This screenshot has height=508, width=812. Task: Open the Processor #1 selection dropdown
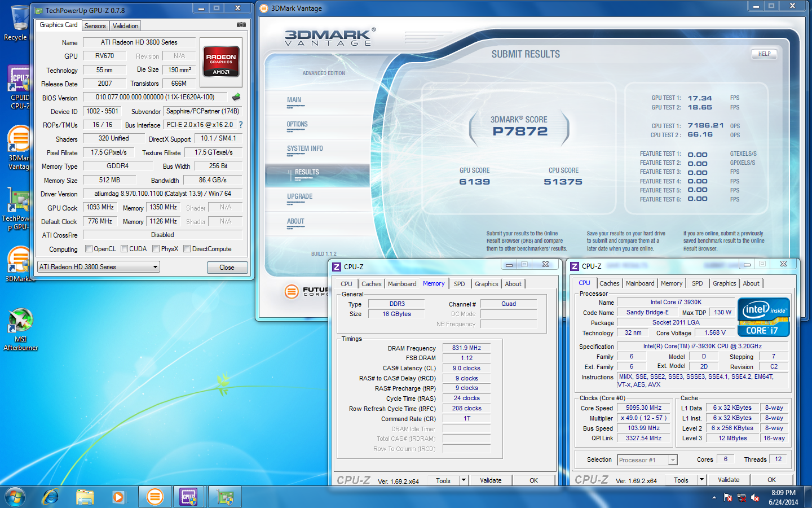click(x=647, y=460)
